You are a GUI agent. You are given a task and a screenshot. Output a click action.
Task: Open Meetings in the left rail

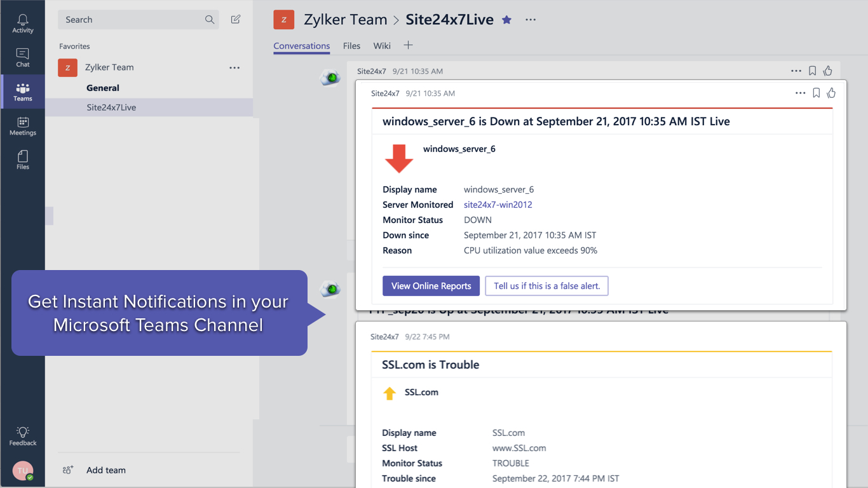pyautogui.click(x=23, y=126)
